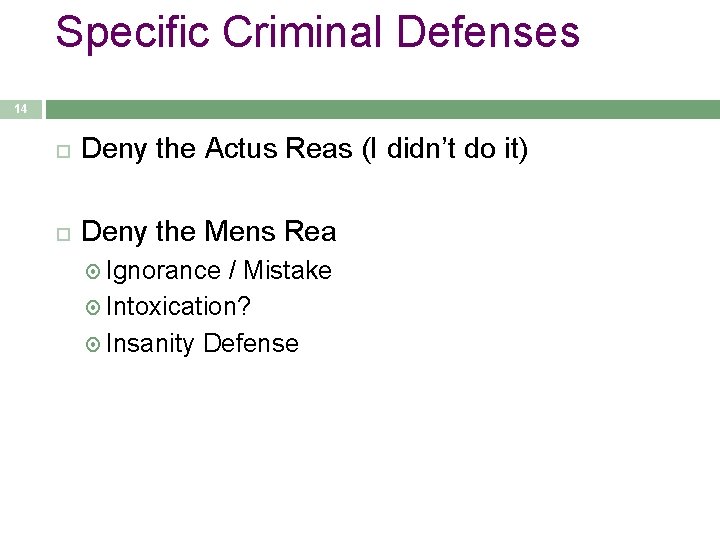Click the slide number 14 badge
The height and width of the screenshot is (540, 720).
(21, 109)
